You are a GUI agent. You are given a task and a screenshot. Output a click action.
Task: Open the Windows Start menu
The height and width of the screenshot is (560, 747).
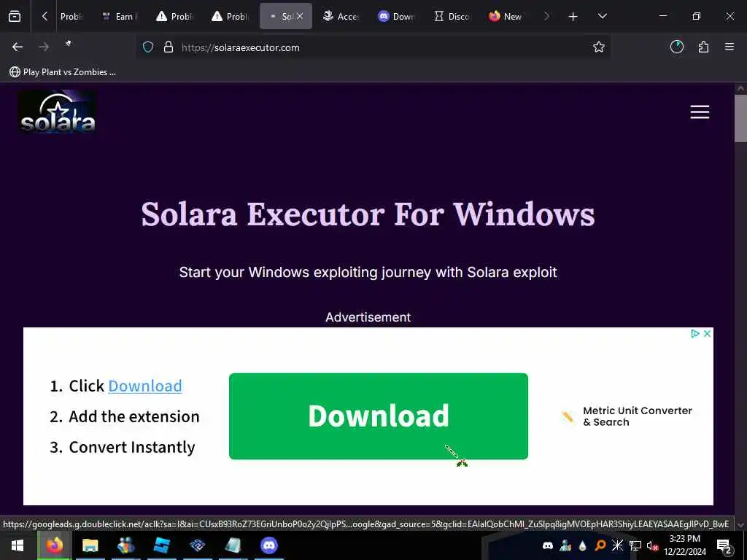tap(18, 545)
